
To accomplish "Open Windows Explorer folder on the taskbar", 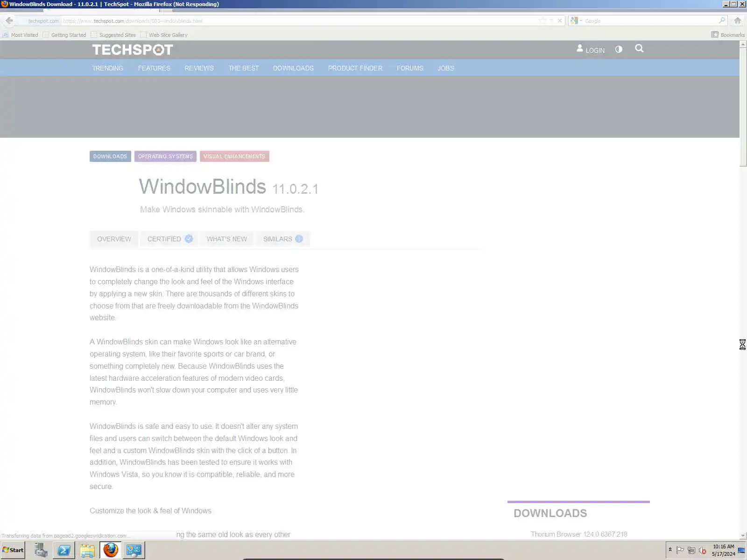I will tap(87, 550).
